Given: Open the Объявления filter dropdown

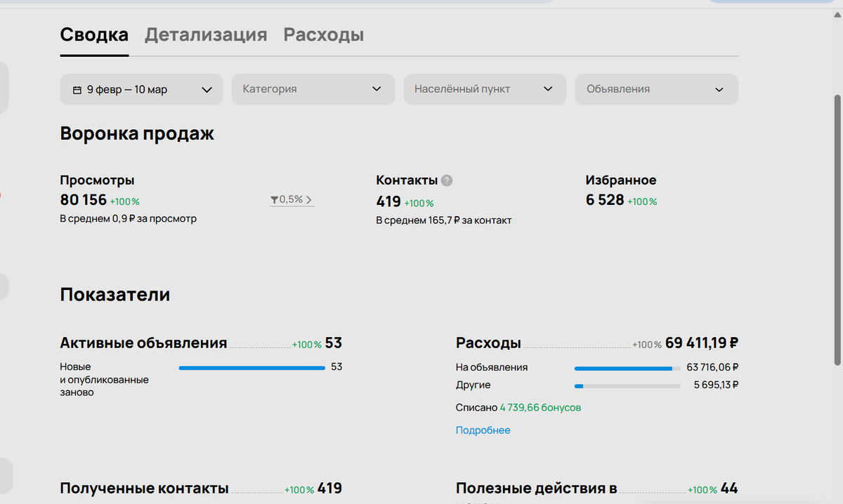Looking at the screenshot, I should [656, 89].
